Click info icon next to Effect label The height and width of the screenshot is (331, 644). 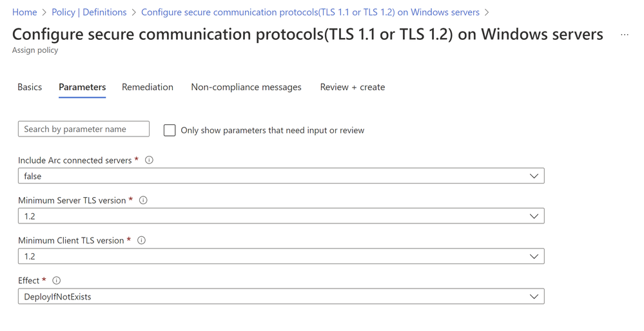[57, 281]
